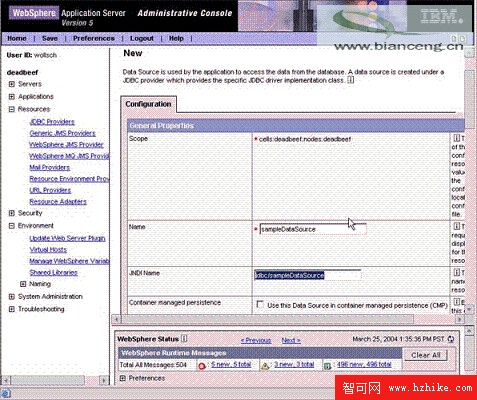Collapse the Environment tree node

tap(12, 226)
